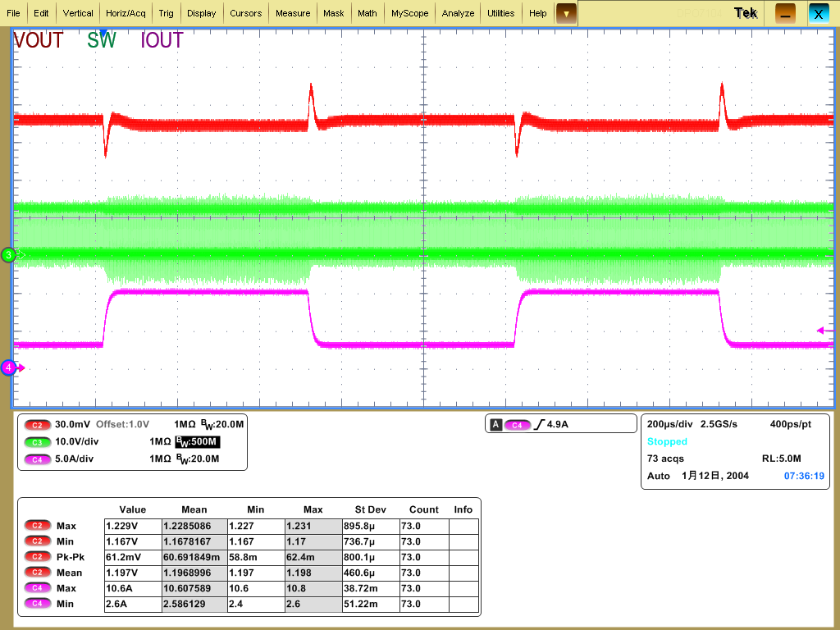Select the C3 channel badge showing 10.0V/div
Viewport: 840px width, 630px height.
(x=36, y=442)
